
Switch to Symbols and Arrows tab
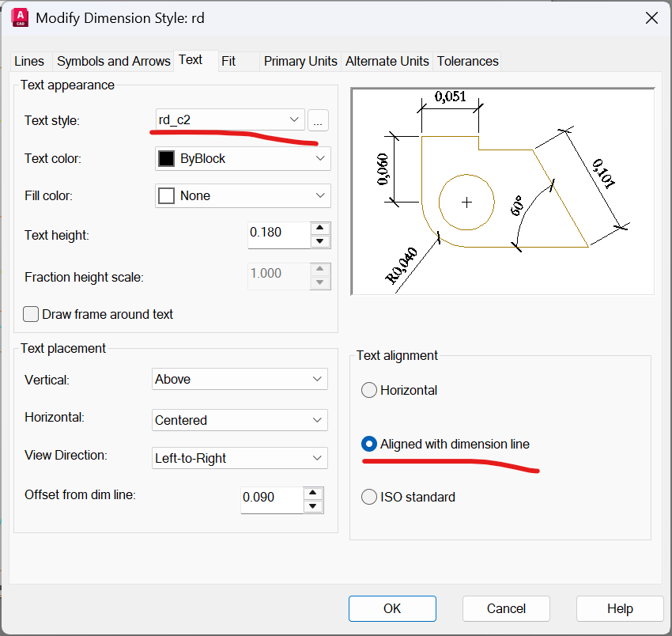click(x=113, y=61)
